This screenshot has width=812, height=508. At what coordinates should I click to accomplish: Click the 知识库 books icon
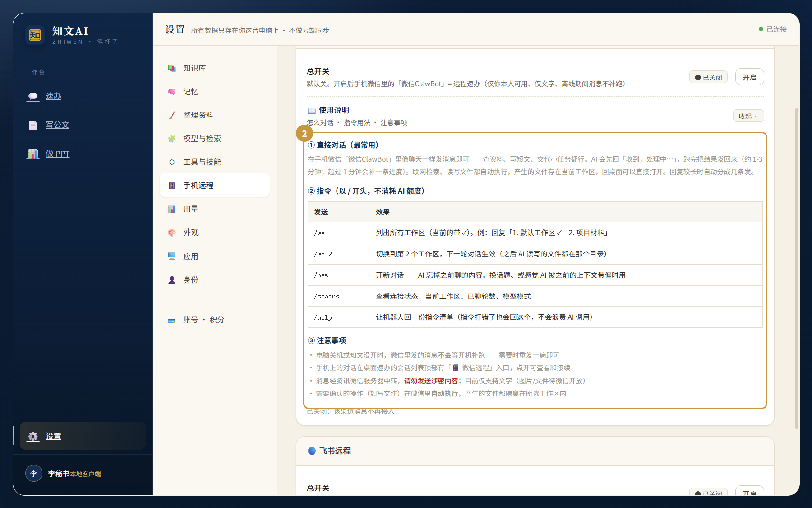[172, 68]
